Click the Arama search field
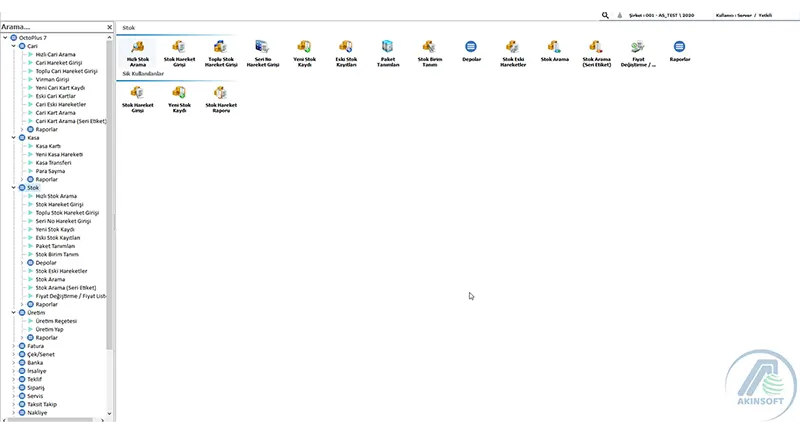This screenshot has width=800, height=435. (50, 26)
